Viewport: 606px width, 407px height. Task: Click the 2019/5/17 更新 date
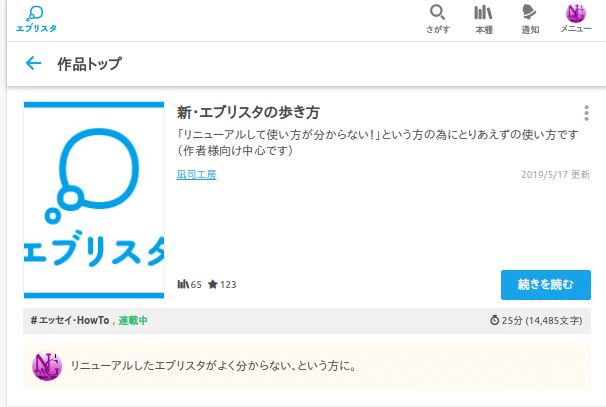pyautogui.click(x=555, y=175)
